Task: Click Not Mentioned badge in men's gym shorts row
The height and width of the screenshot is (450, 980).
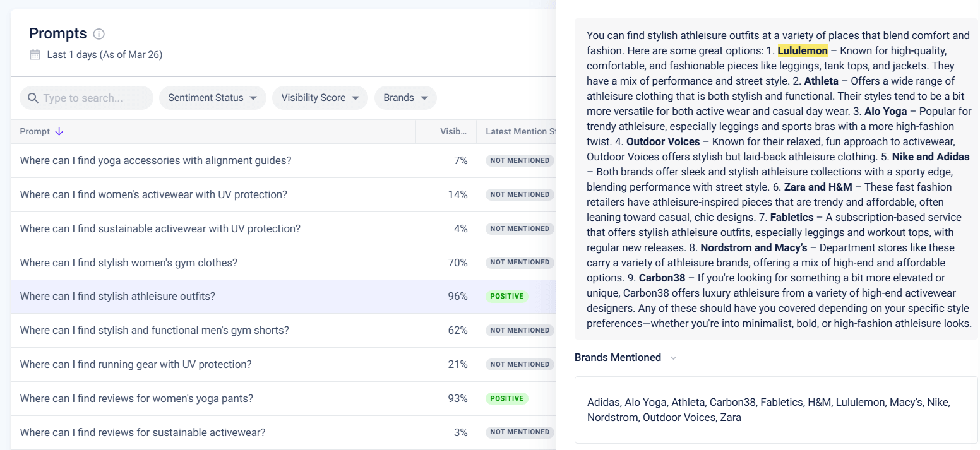Action: coord(520,330)
